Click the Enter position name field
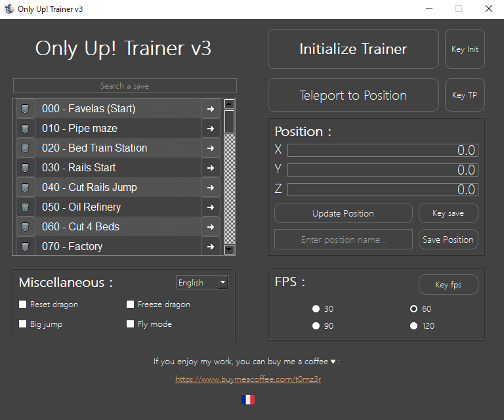The width and height of the screenshot is (504, 420). 343,240
